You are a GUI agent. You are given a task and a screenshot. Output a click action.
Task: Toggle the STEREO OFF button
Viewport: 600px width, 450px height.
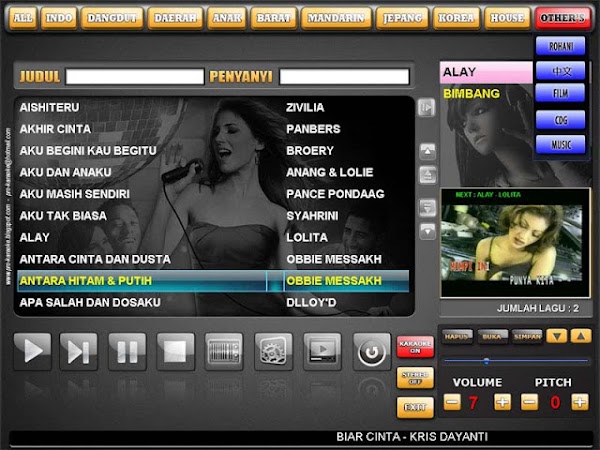pyautogui.click(x=415, y=378)
